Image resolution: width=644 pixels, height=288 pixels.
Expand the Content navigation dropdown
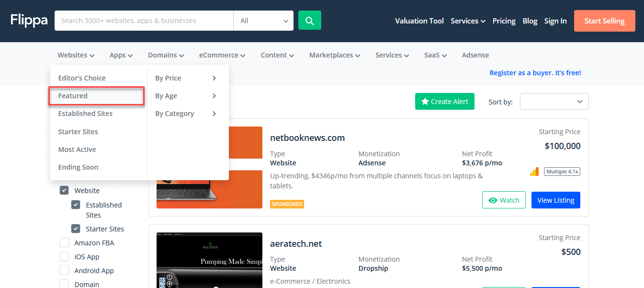277,55
